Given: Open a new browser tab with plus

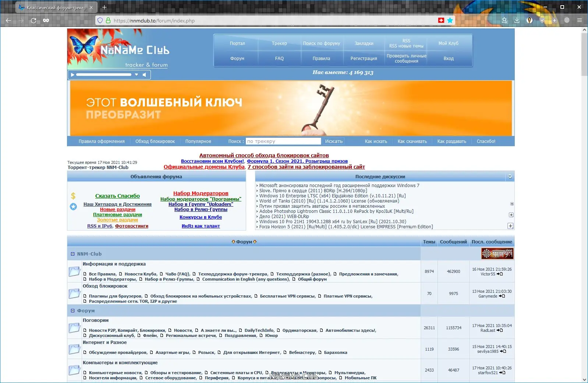Looking at the screenshot, I should point(104,7).
